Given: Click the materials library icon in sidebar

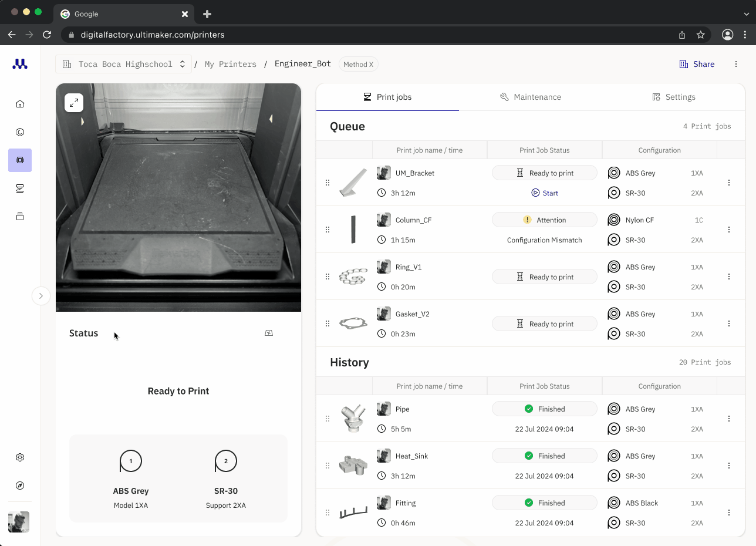Looking at the screenshot, I should [19, 216].
